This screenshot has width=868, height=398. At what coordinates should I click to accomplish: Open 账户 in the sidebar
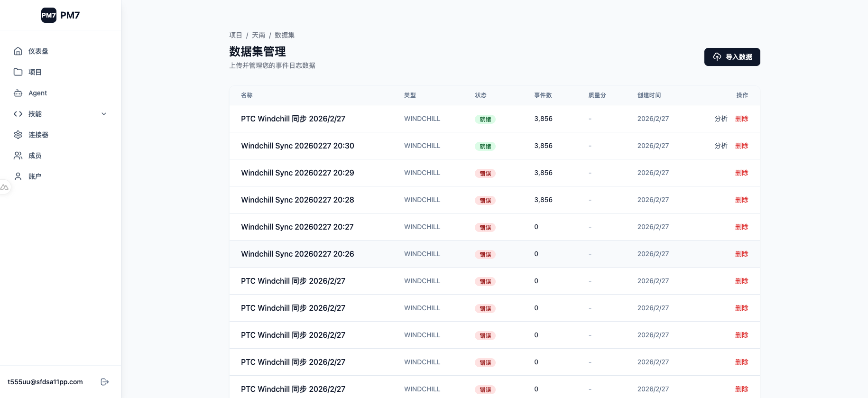(x=61, y=176)
